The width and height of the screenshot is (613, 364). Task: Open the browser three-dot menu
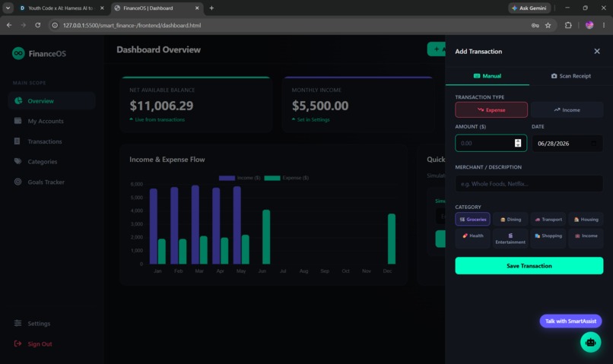coord(604,25)
